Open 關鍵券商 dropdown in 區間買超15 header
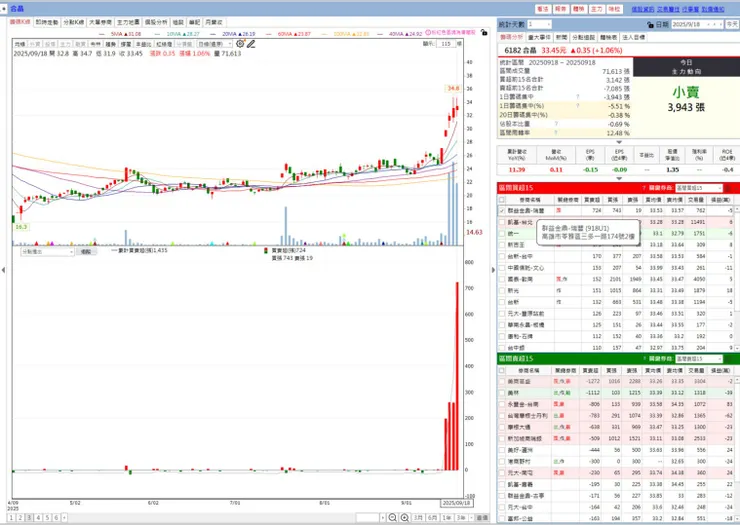Image resolution: width=740 pixels, height=525 pixels. 698,188
